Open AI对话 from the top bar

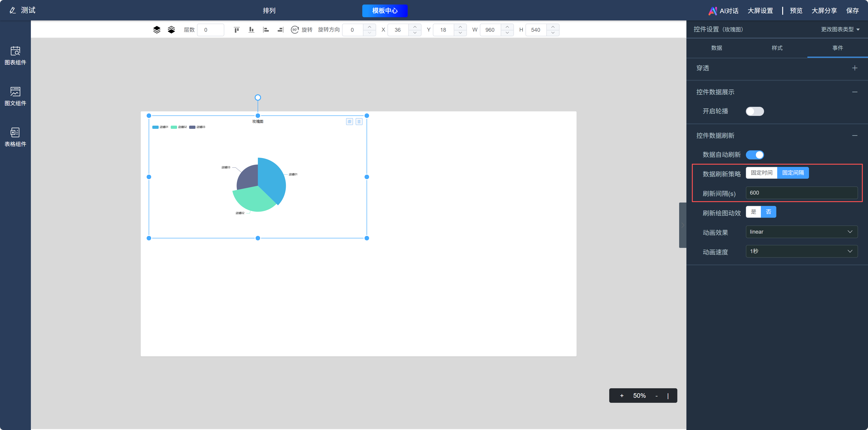pos(723,11)
